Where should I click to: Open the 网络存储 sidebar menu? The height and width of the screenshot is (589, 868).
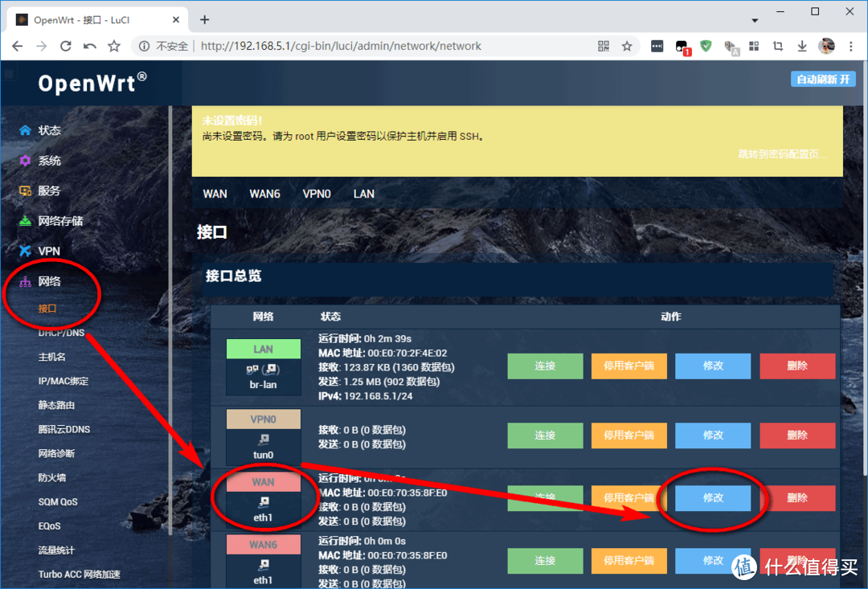pos(60,221)
